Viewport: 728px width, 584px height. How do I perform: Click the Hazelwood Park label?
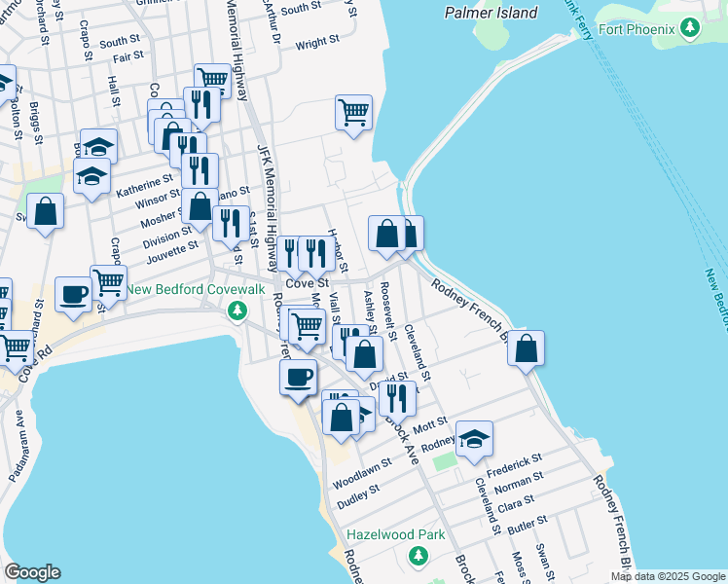point(396,534)
